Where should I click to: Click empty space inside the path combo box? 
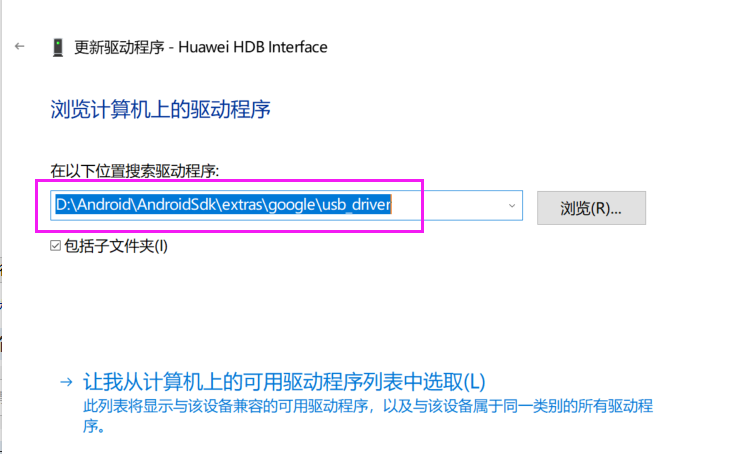pyautogui.click(x=448, y=206)
